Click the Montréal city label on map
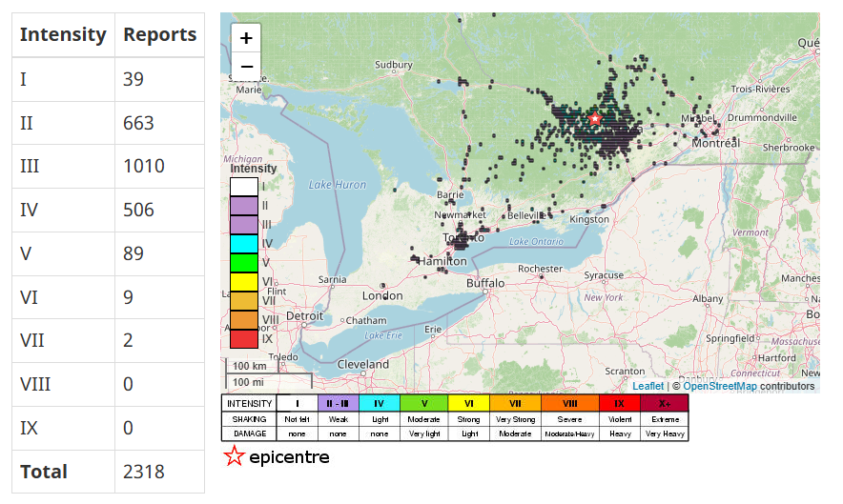Image resolution: width=843 pixels, height=504 pixels. 715,143
